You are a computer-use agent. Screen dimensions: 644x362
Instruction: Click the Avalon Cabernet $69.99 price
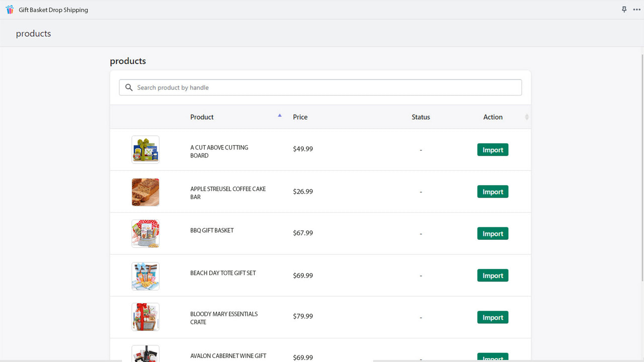(303, 357)
